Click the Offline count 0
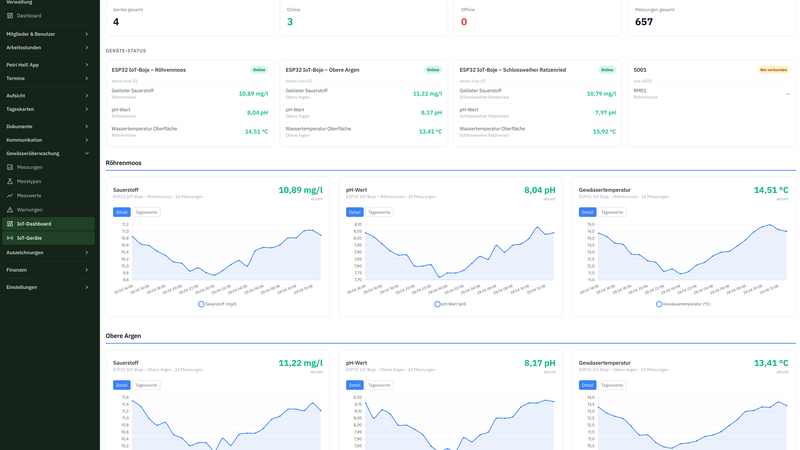800x450 pixels. coord(464,22)
